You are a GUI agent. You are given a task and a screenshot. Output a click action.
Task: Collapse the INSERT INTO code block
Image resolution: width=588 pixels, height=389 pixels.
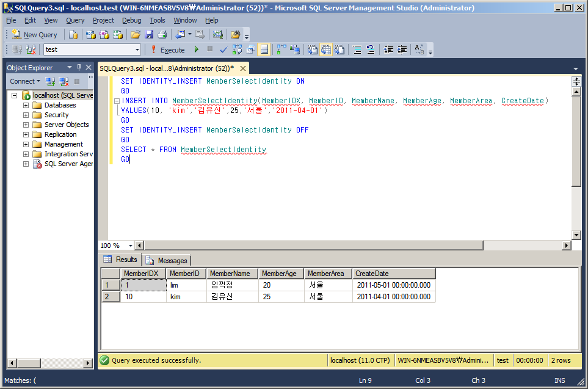pyautogui.click(x=117, y=101)
